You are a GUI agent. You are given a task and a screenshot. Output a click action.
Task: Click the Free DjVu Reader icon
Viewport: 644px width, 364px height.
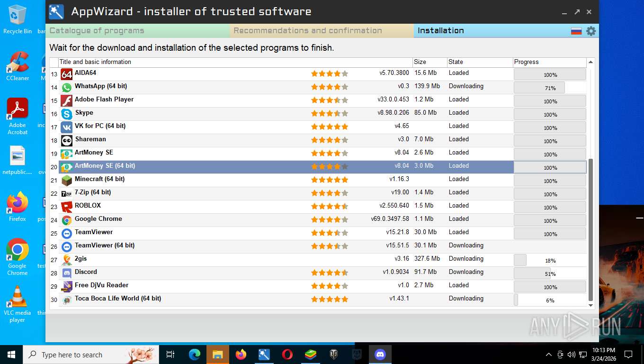pos(67,286)
